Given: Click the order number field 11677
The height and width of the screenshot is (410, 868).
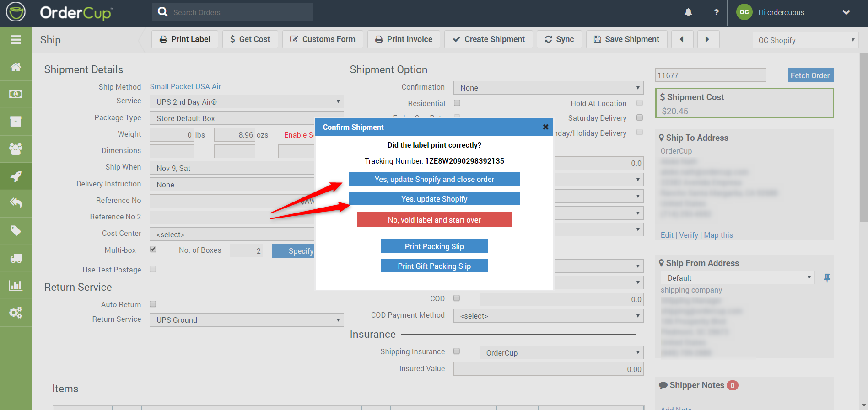Looking at the screenshot, I should click(711, 75).
